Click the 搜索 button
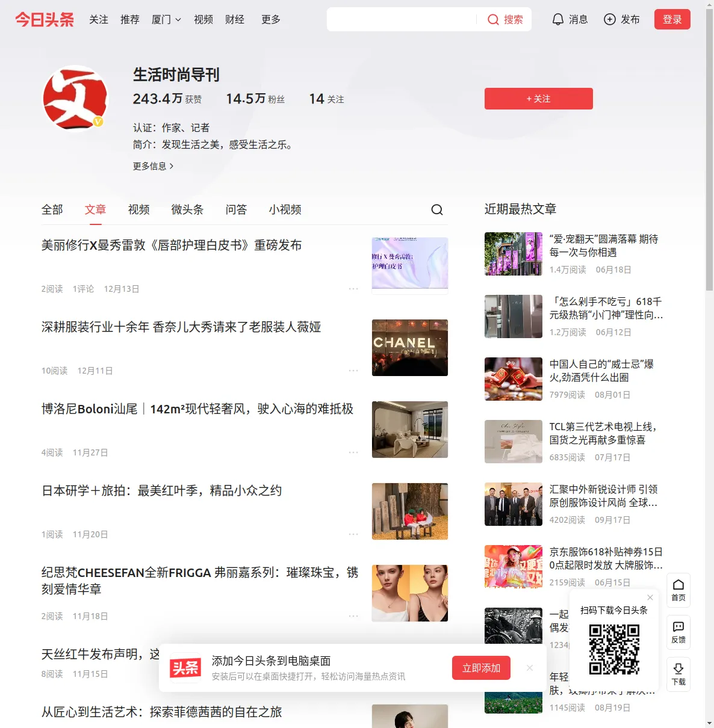Viewport: 714px width, 728px height. (x=505, y=20)
